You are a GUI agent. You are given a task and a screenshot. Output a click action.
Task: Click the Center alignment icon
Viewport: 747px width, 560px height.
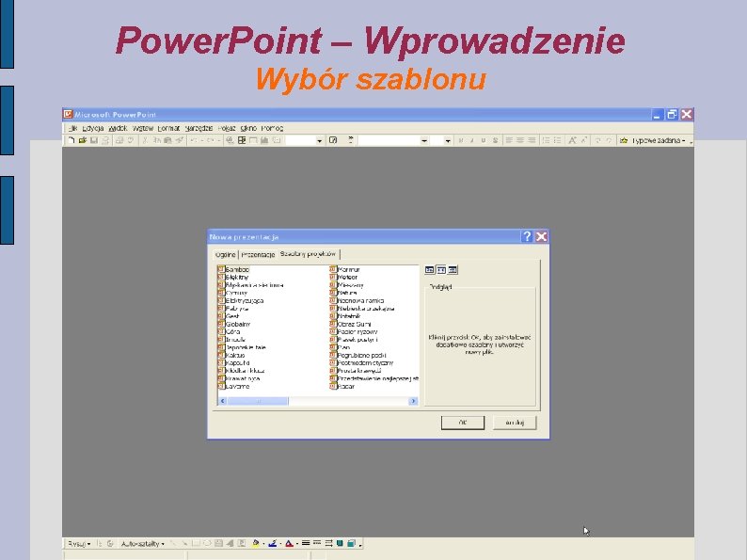pos(520,140)
